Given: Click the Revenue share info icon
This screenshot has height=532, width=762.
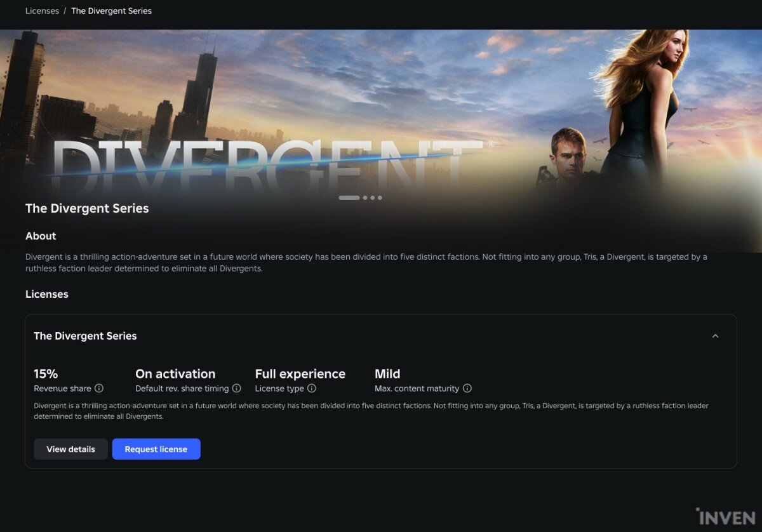Looking at the screenshot, I should (x=99, y=389).
